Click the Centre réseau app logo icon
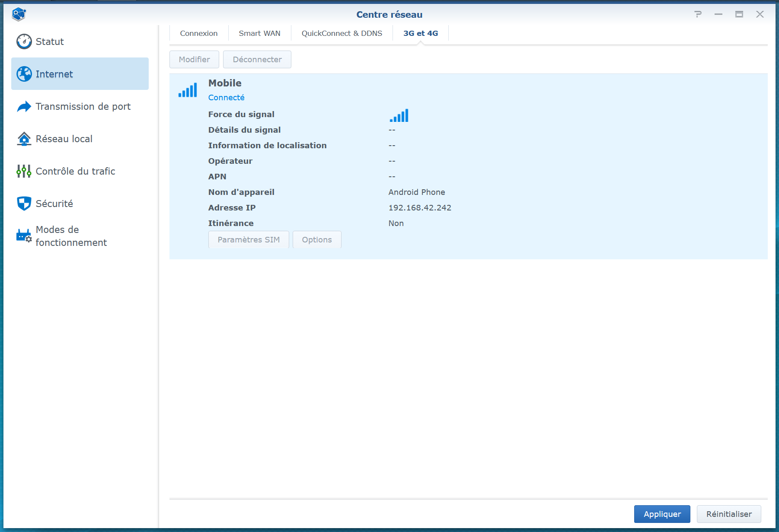The image size is (779, 532). [19, 14]
